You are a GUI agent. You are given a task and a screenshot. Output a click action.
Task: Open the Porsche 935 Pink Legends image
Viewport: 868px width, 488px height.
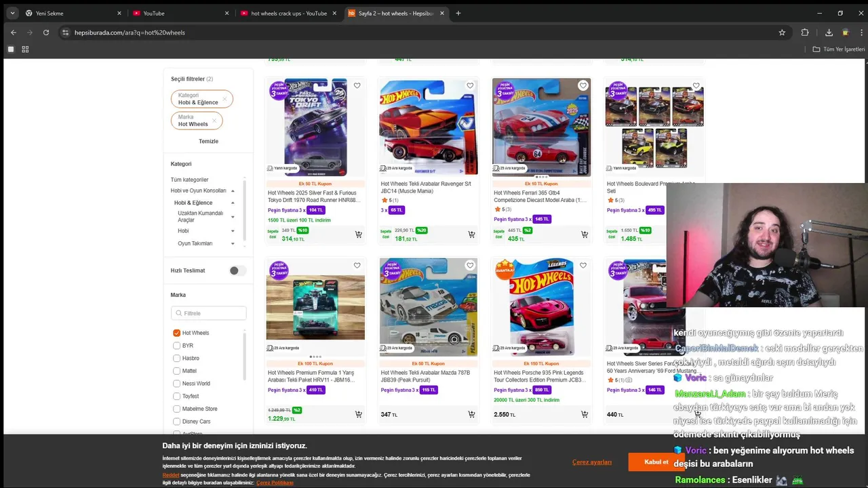point(541,307)
